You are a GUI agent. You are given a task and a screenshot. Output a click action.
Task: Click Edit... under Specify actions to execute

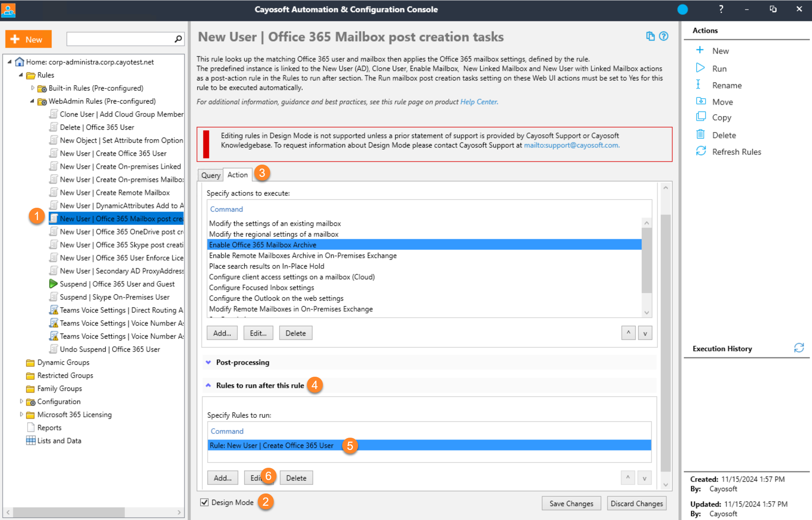click(258, 333)
